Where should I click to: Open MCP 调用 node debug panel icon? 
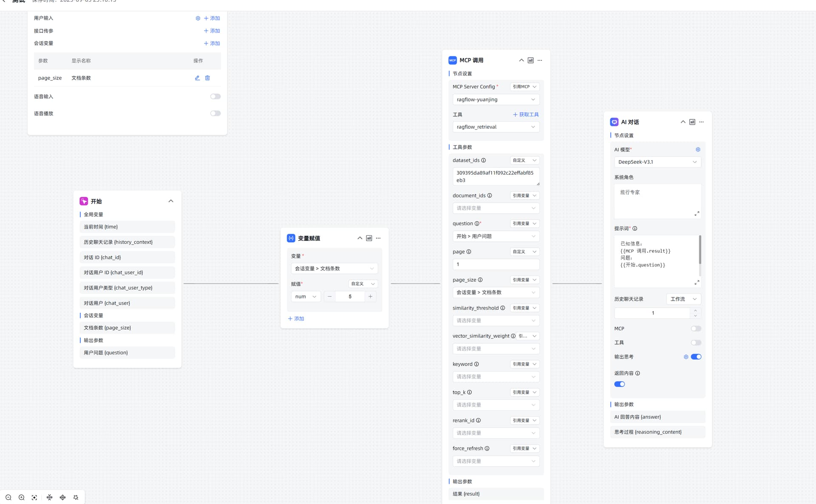530,60
